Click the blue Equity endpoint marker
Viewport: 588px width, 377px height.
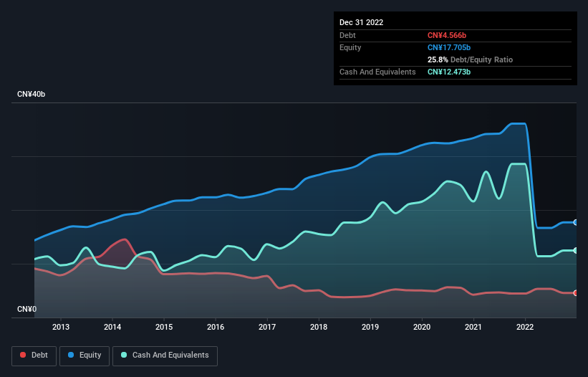(576, 222)
